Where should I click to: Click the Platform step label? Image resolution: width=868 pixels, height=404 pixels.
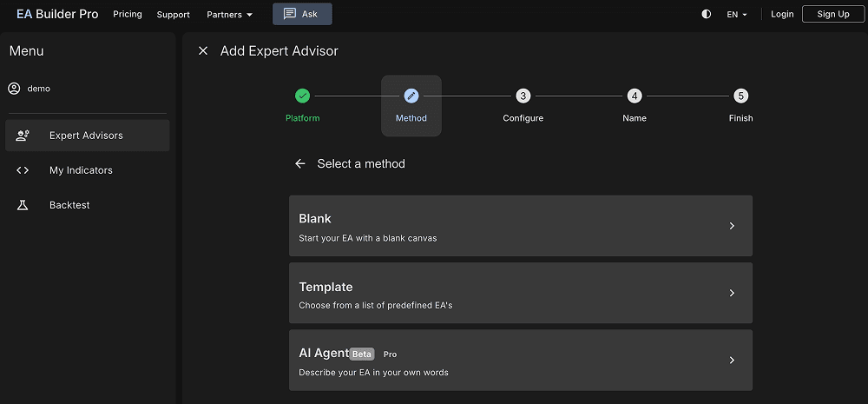(302, 118)
